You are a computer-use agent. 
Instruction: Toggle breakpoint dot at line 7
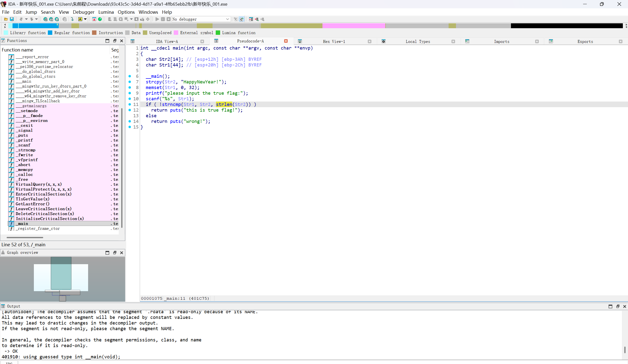pos(130,82)
